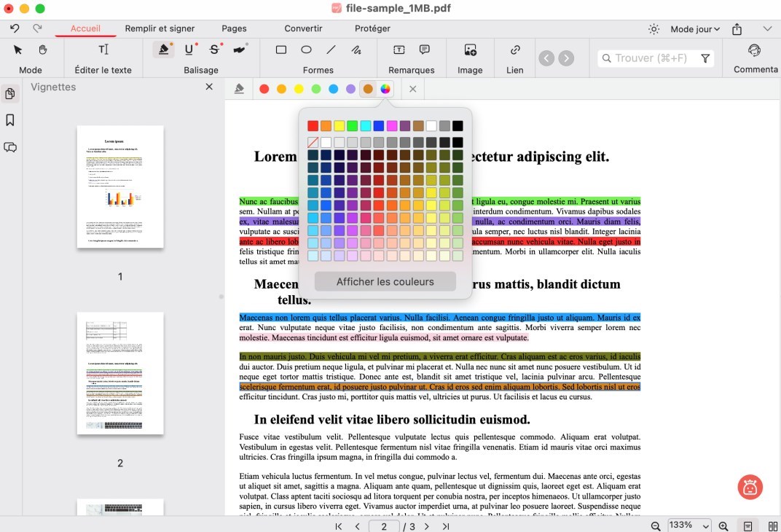Viewport: 781px width, 532px height.
Task: Click the Afficher les couleurs button
Action: 384,281
